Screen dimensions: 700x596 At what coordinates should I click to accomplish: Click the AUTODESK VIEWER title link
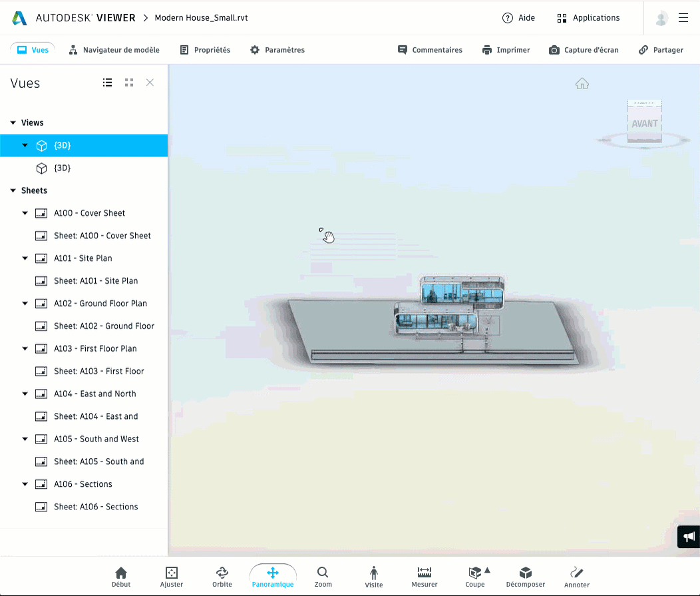pos(85,18)
